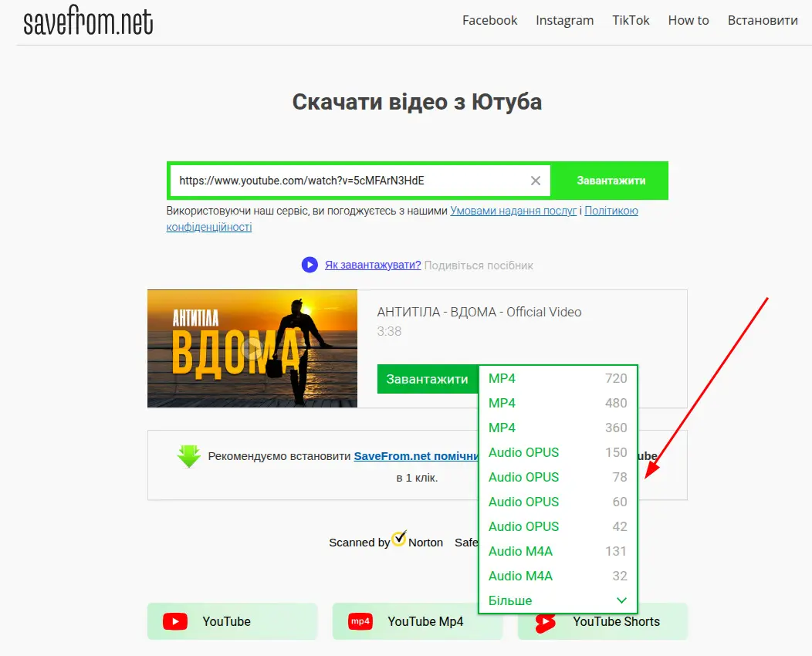This screenshot has width=812, height=656.
Task: Click the heading Скачати відео з Ютуба
Action: click(x=417, y=102)
